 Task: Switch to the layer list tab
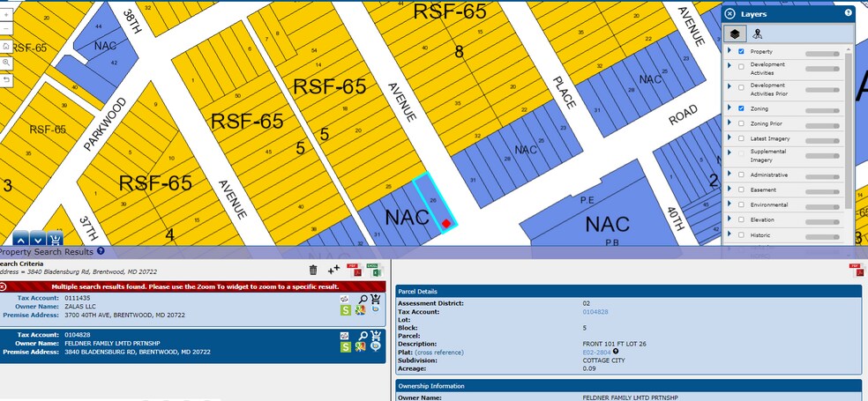coord(734,33)
